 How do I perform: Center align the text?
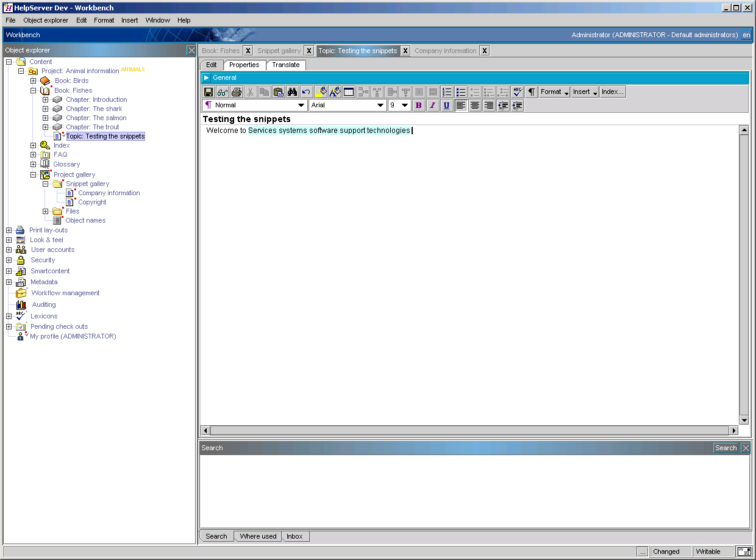pos(475,106)
